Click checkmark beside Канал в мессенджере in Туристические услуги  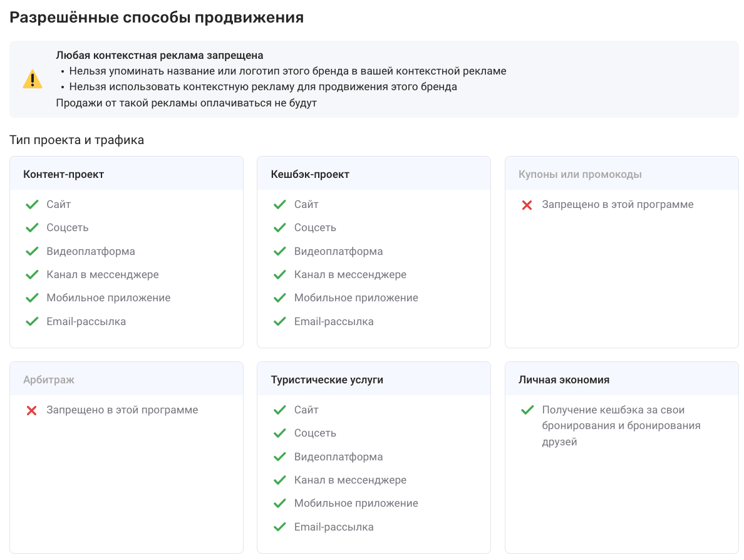point(279,480)
